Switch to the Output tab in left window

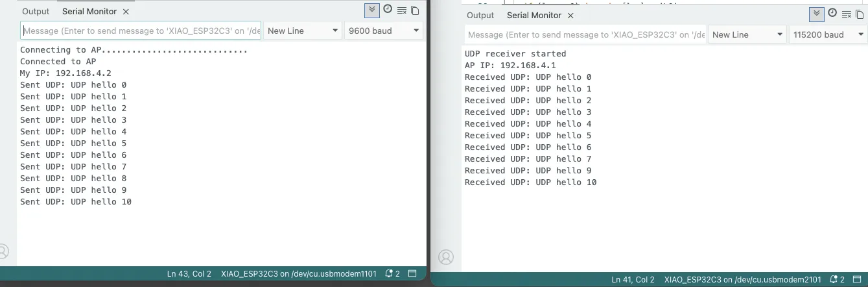coord(36,11)
